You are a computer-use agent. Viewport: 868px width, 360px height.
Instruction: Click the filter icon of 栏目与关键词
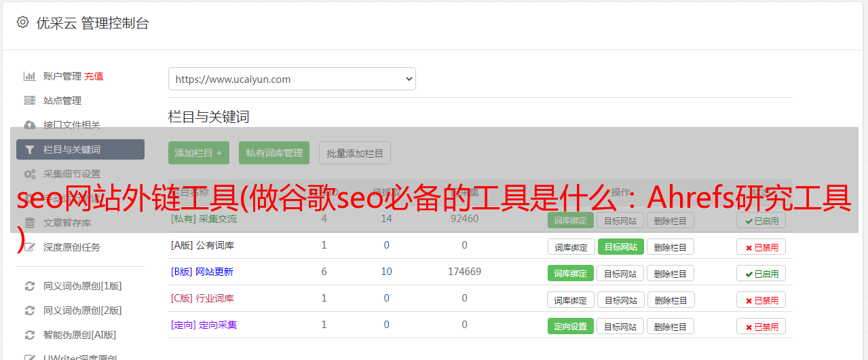(x=29, y=149)
